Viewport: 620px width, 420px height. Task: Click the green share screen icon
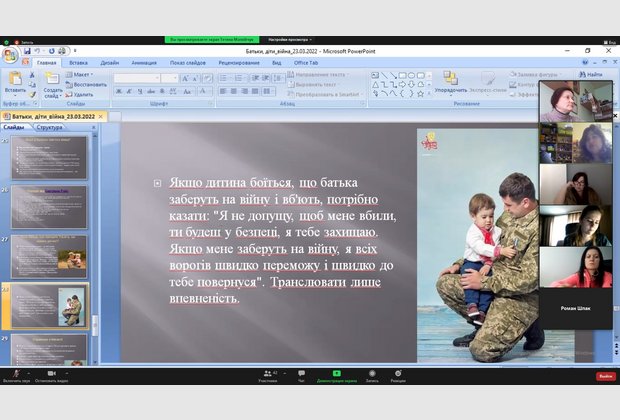point(336,374)
